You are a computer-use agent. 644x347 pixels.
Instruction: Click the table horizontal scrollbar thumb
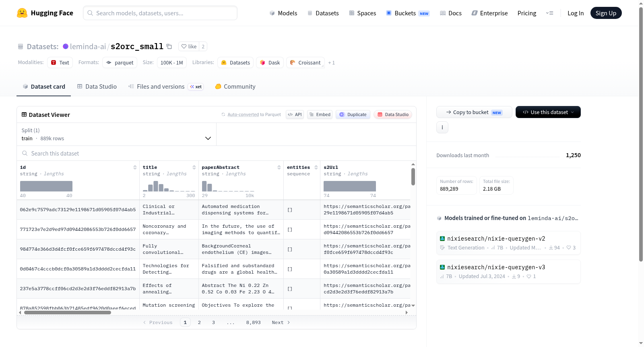pyautogui.click(x=68, y=312)
